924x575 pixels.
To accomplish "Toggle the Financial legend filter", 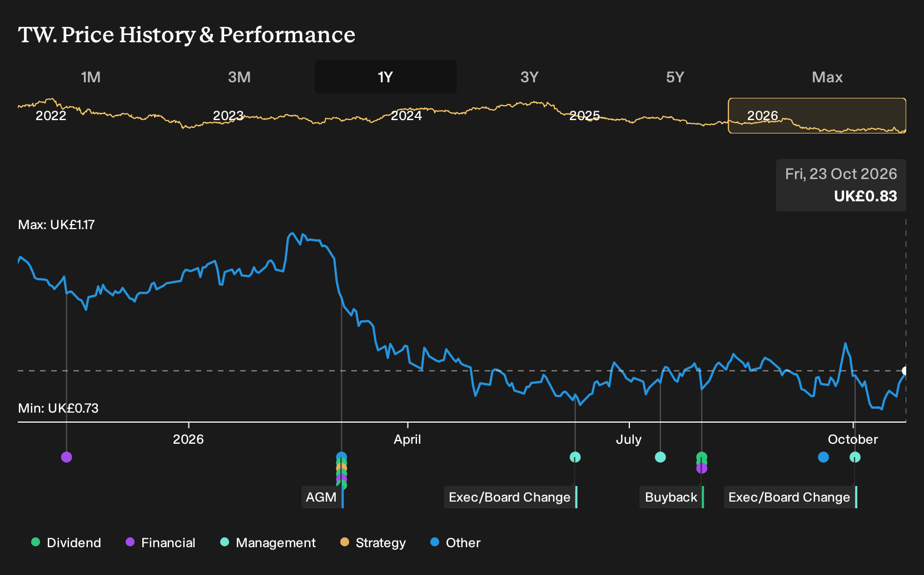I will pos(161,543).
